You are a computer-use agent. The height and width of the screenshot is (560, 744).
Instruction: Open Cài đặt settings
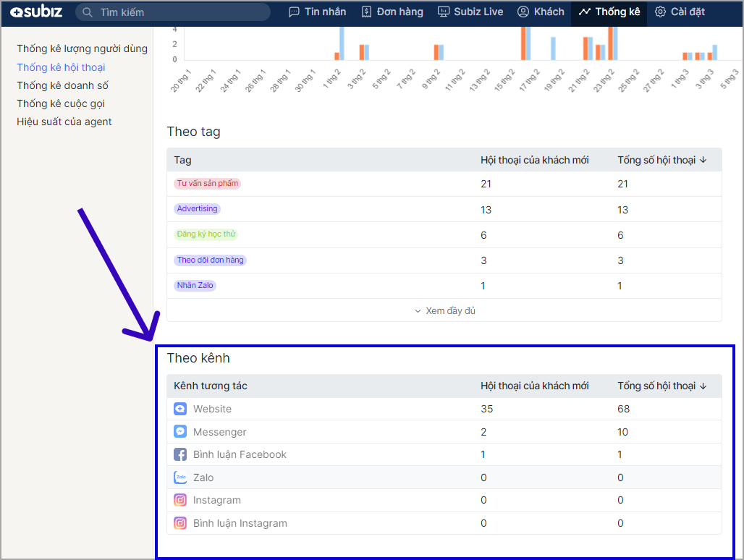pyautogui.click(x=680, y=12)
